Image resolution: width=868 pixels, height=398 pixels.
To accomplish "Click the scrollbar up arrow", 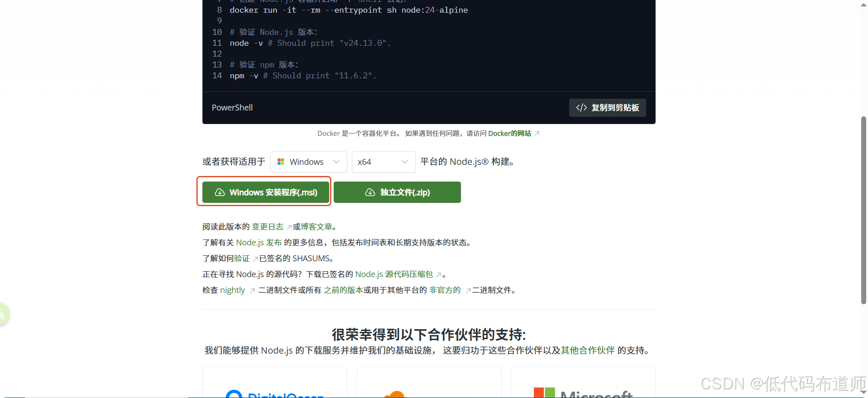I will (863, 5).
